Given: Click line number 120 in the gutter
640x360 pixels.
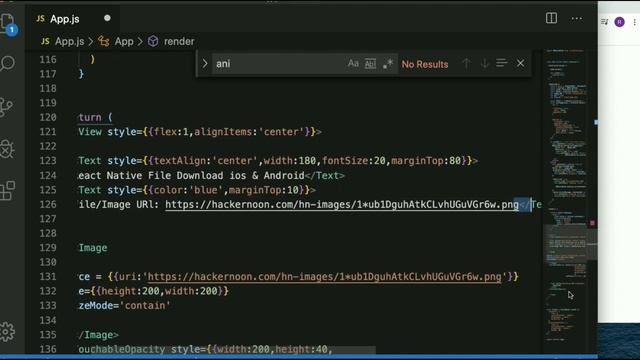Looking at the screenshot, I should (x=48, y=118).
